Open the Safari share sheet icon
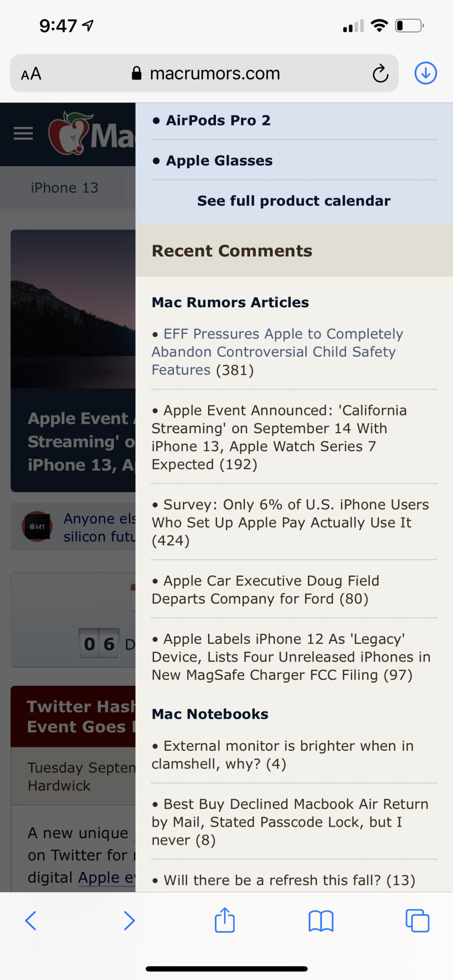This screenshot has height=980, width=453. click(x=225, y=920)
